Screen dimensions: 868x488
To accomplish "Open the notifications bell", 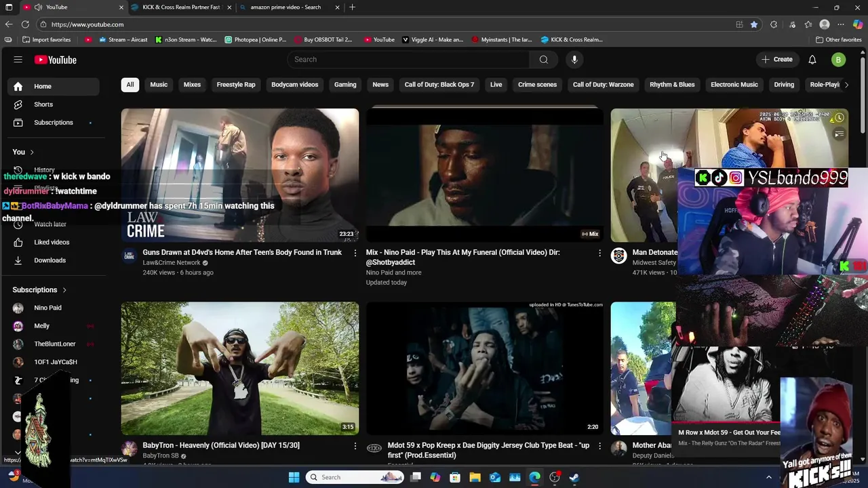I will 812,60.
